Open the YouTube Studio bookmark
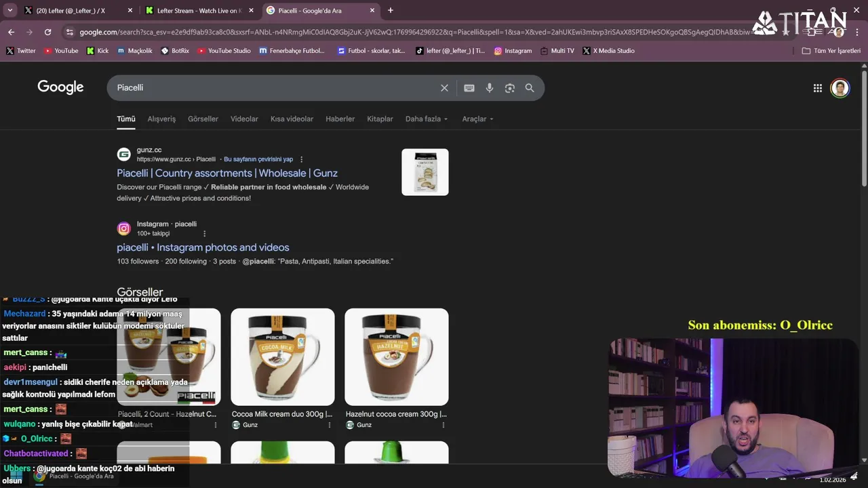This screenshot has height=488, width=868. [224, 51]
